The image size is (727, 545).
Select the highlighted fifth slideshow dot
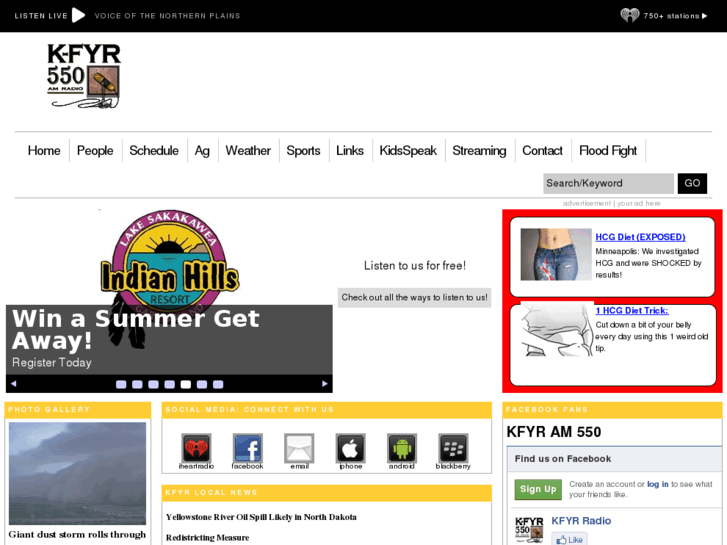[186, 384]
